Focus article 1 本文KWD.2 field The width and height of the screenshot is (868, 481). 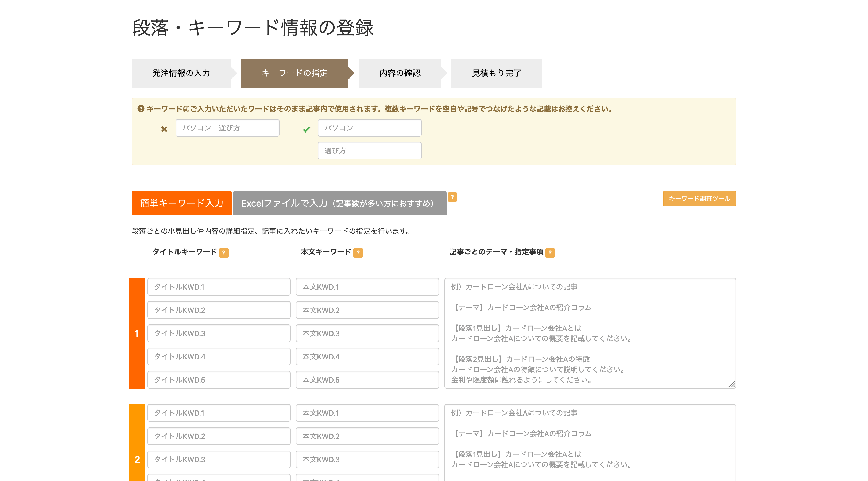[x=367, y=310]
